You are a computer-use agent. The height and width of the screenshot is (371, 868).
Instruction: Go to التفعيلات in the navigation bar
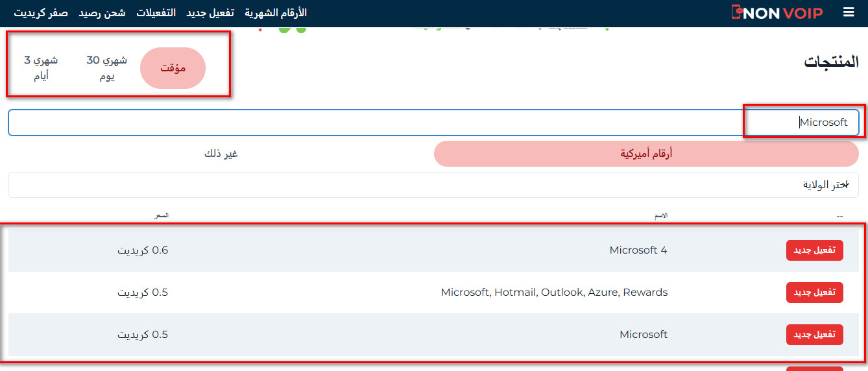156,12
